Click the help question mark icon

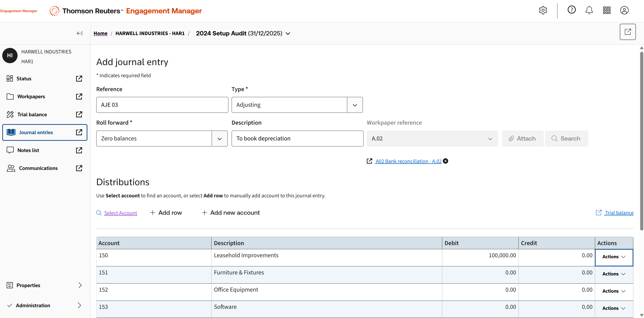(572, 10)
